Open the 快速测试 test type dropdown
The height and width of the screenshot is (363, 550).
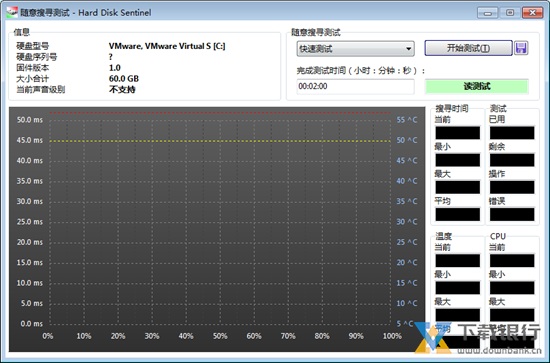[x=355, y=49]
